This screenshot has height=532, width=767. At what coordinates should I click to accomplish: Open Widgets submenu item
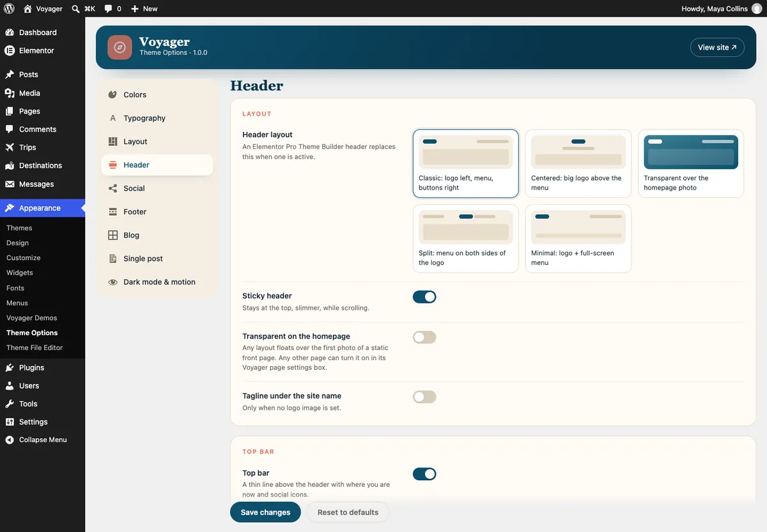pyautogui.click(x=20, y=273)
